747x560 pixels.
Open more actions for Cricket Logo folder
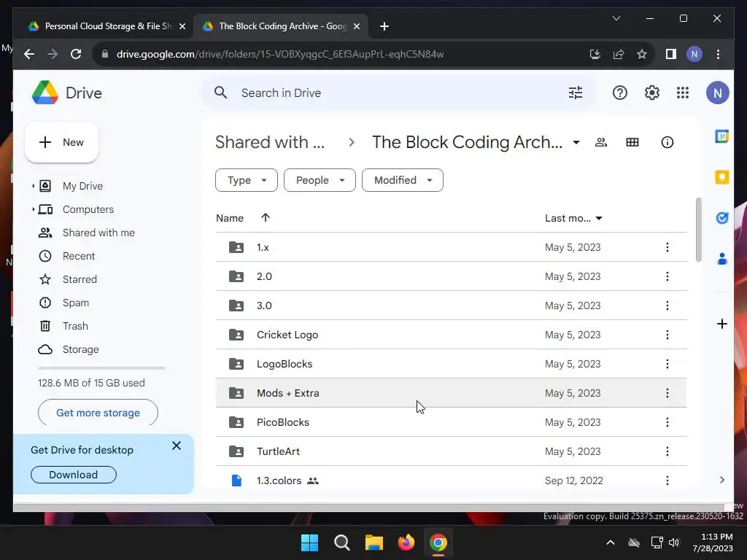coord(667,335)
